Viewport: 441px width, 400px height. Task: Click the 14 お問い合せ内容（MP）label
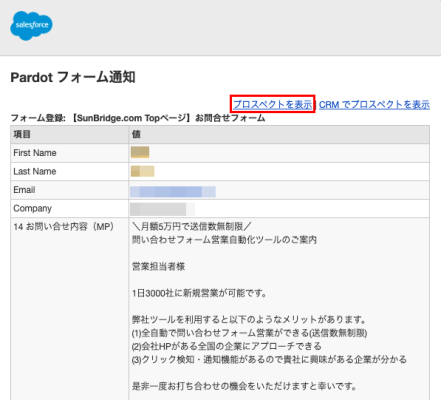pyautogui.click(x=63, y=227)
